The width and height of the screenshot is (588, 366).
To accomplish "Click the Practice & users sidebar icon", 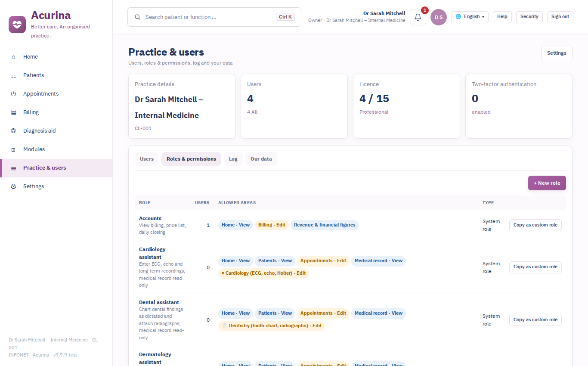I will coord(13,168).
